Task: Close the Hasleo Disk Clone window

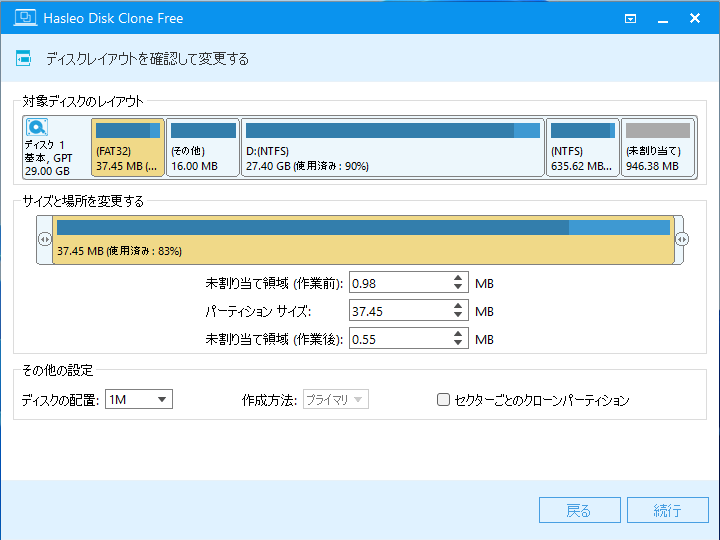Action: tap(695, 18)
